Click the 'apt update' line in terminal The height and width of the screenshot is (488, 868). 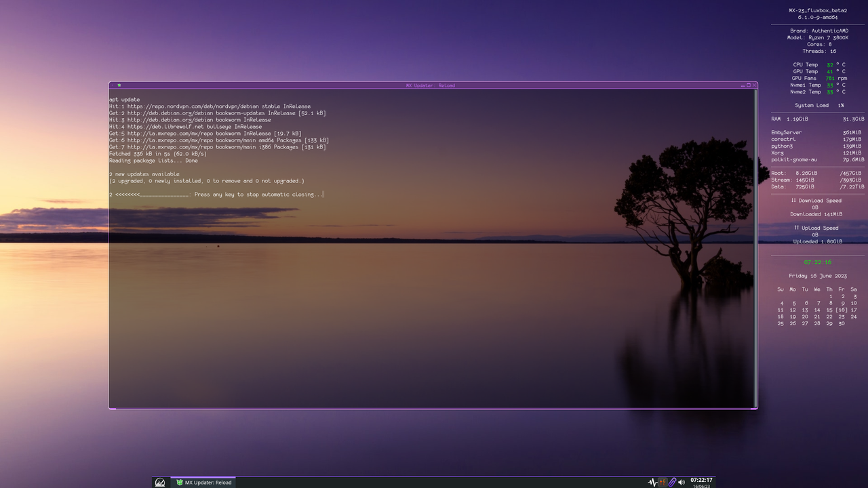click(124, 100)
